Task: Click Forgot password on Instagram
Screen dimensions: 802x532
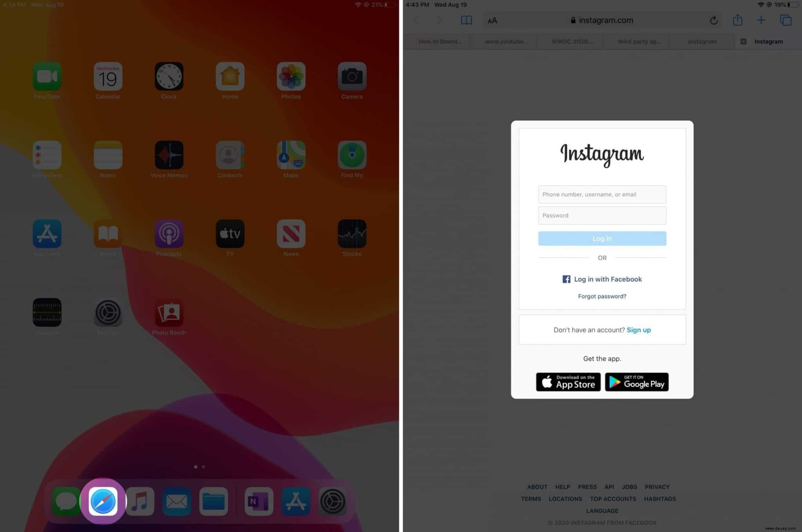Action: click(602, 296)
